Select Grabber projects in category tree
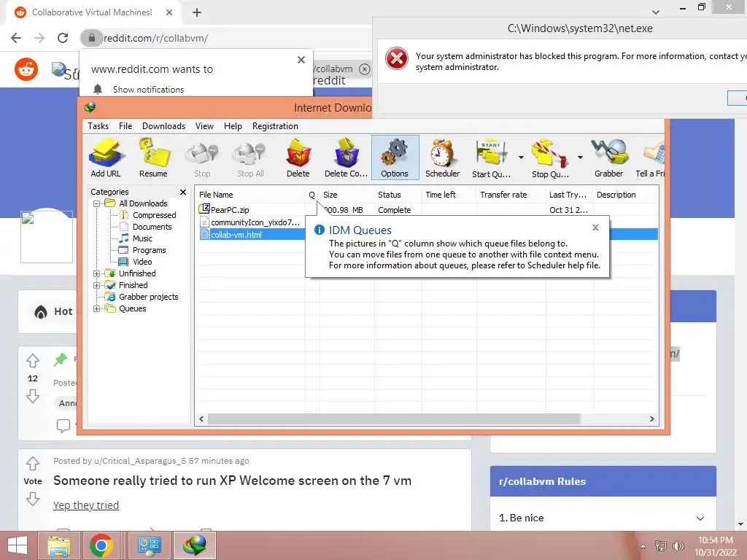 (148, 297)
